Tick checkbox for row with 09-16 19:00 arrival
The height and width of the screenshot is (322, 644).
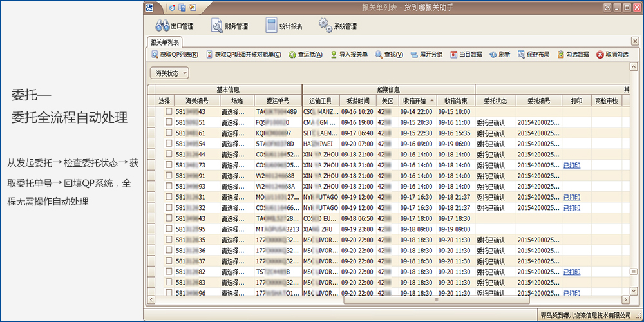169,122
